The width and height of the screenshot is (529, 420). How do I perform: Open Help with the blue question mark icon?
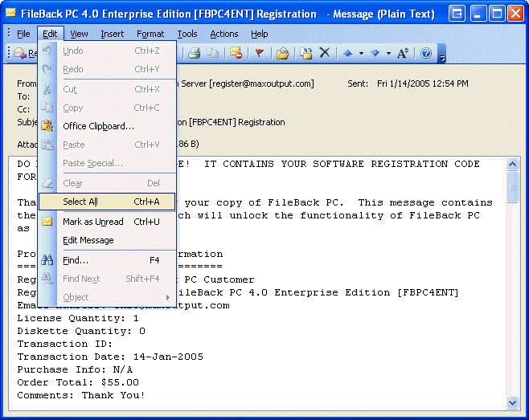[426, 53]
